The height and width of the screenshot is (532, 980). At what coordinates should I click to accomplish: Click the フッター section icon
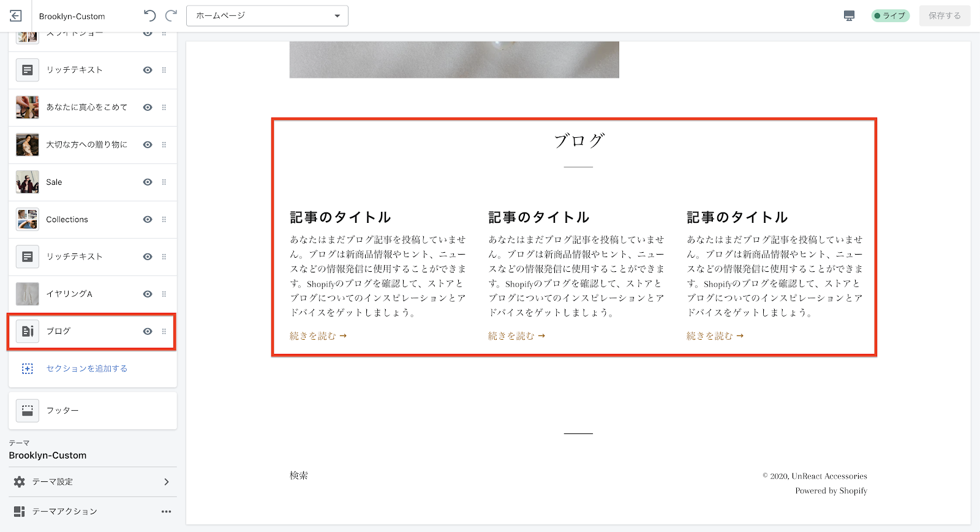click(x=28, y=411)
